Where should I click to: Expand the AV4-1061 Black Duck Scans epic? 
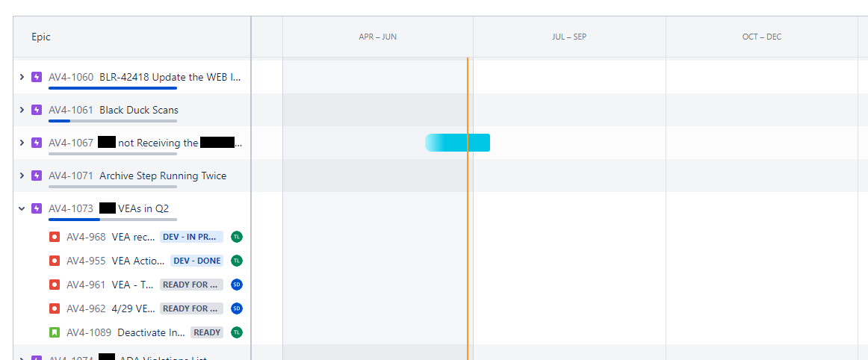click(22, 111)
